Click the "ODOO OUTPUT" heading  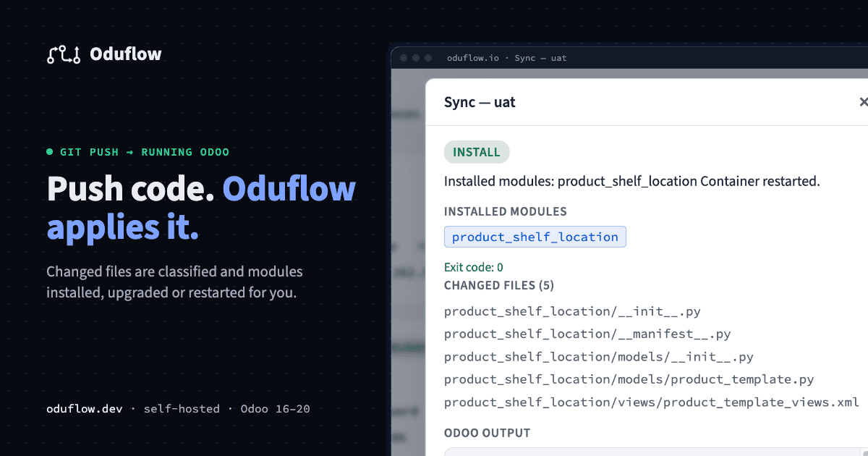488,433
